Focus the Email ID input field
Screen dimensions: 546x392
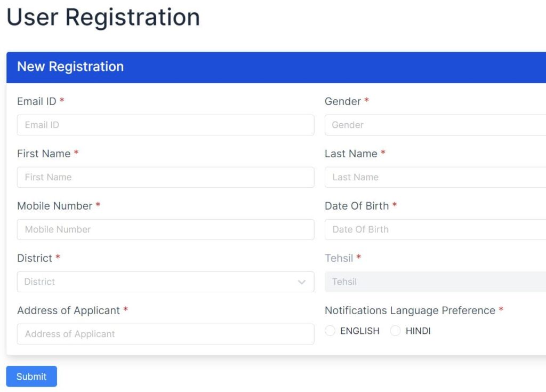click(165, 125)
